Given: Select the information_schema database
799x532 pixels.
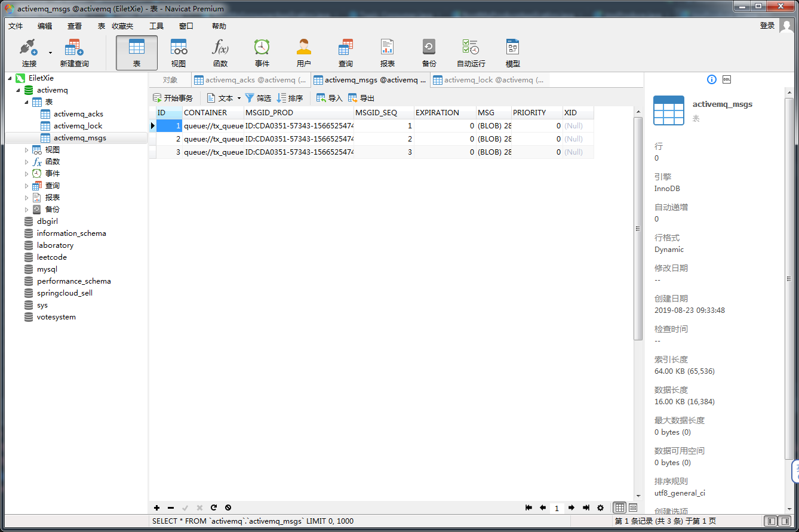Looking at the screenshot, I should pyautogui.click(x=71, y=233).
